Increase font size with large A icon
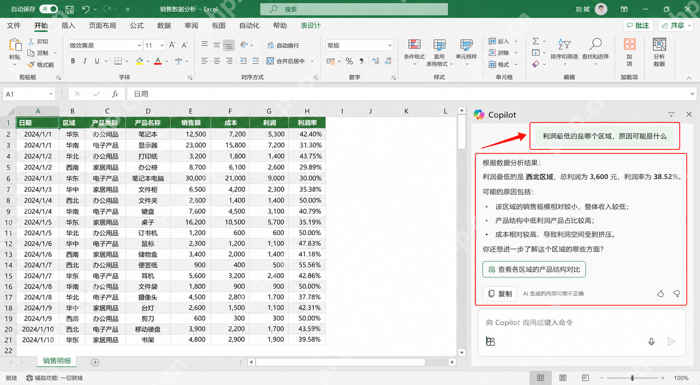The width and height of the screenshot is (700, 385). click(x=172, y=45)
